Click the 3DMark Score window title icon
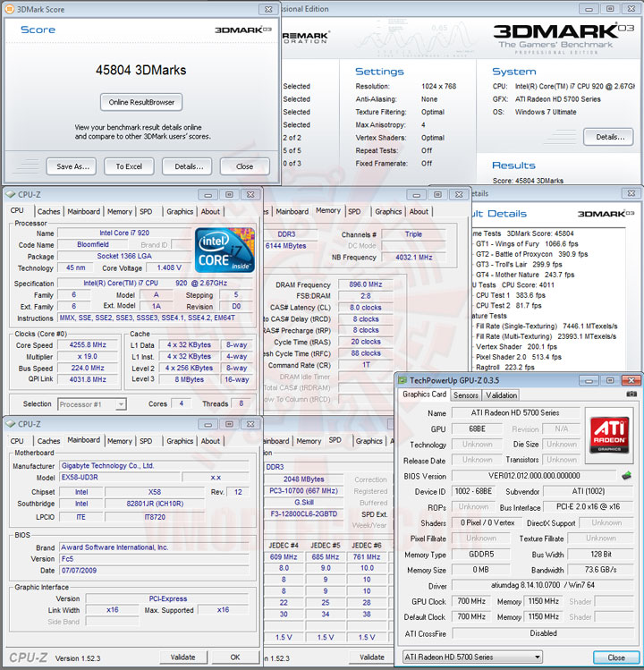644x670 pixels. [x=10, y=9]
